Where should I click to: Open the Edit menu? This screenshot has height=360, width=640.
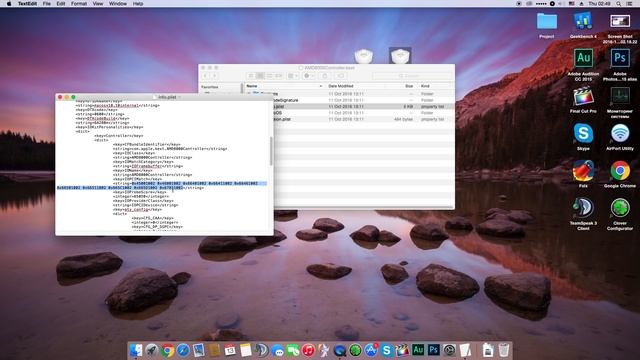point(61,4)
